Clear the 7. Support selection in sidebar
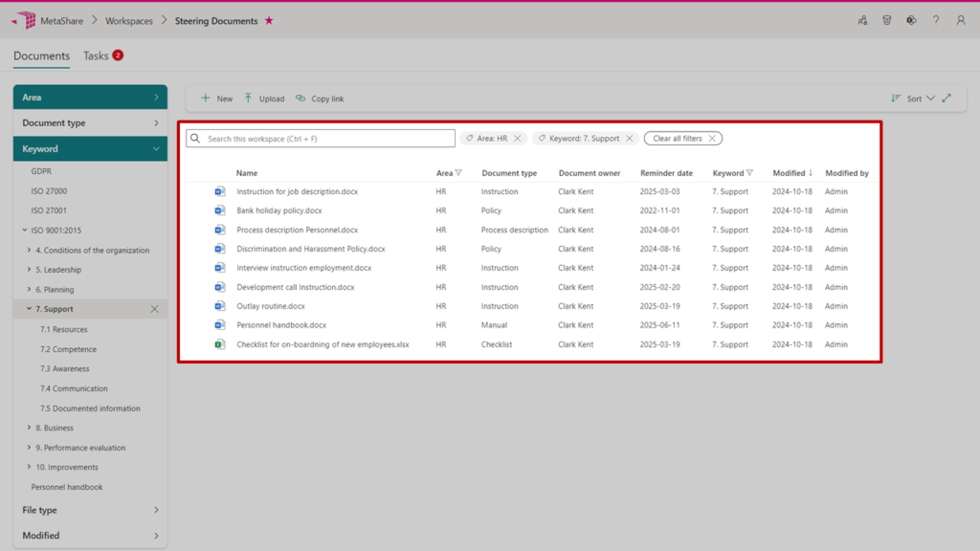 tap(154, 309)
